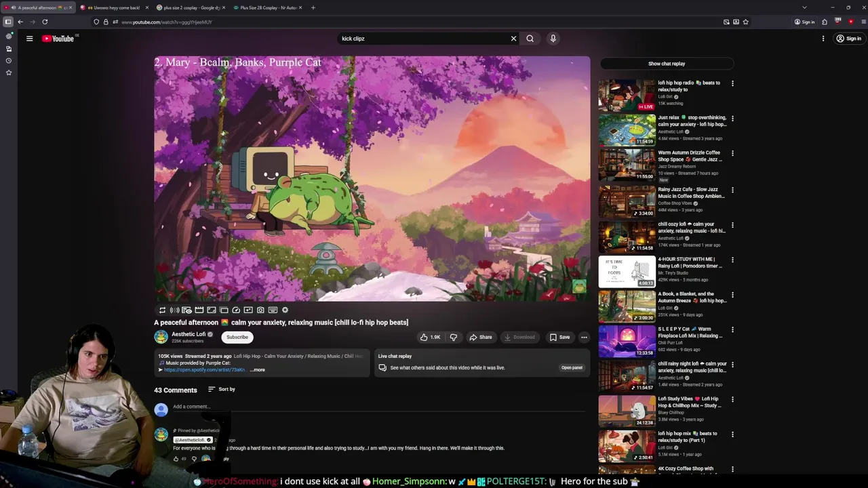Reload the YouTube page
This screenshot has height=488, width=868.
click(45, 22)
